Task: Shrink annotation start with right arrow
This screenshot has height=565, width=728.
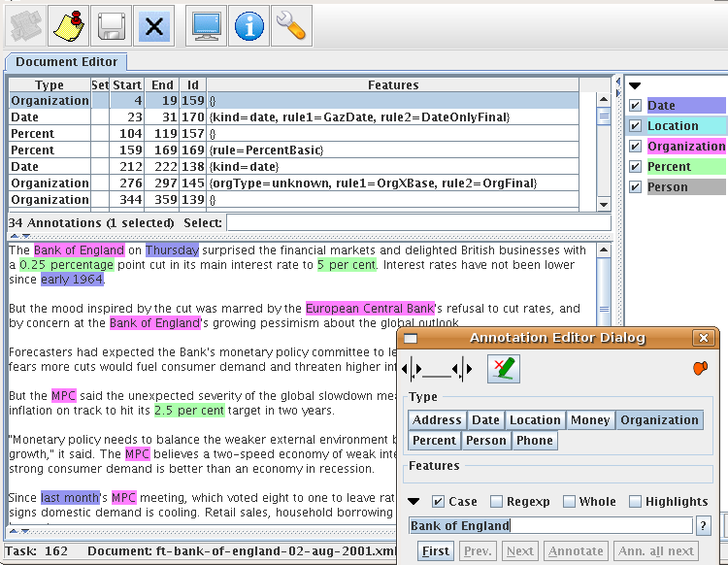Action: tap(418, 369)
